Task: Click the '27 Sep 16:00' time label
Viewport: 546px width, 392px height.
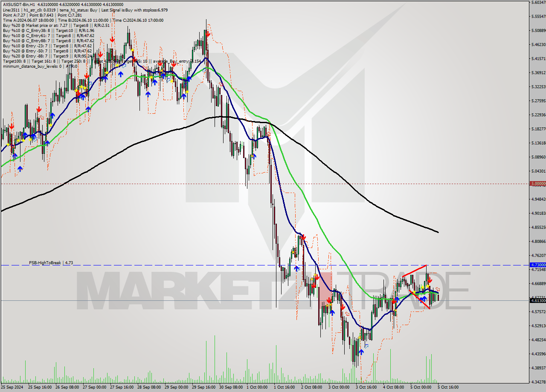Action: point(122,387)
